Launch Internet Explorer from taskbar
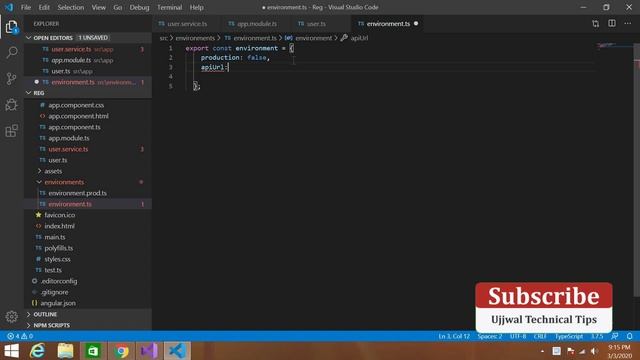Viewport: 640px width, 360px height. pyautogui.click(x=38, y=351)
